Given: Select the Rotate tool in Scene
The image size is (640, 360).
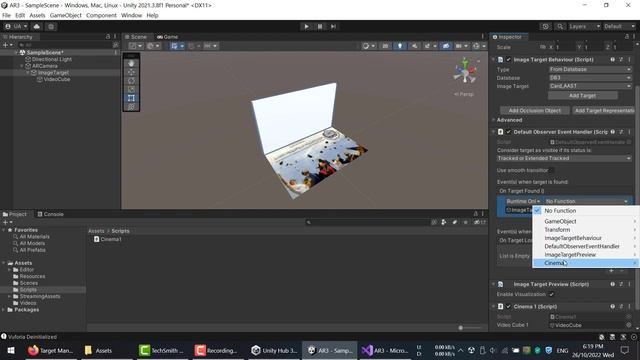Looking at the screenshot, I should click(x=131, y=81).
